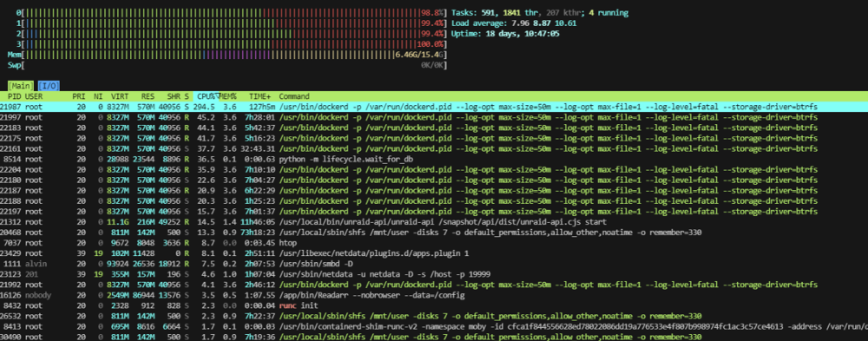Select the htop process row
The image size is (868, 341).
434,242
